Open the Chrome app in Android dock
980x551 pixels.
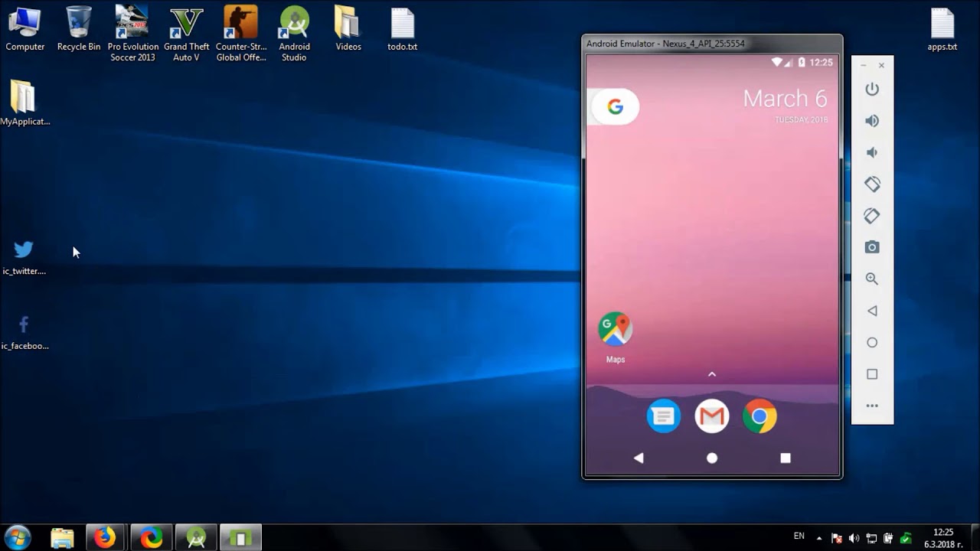click(759, 416)
